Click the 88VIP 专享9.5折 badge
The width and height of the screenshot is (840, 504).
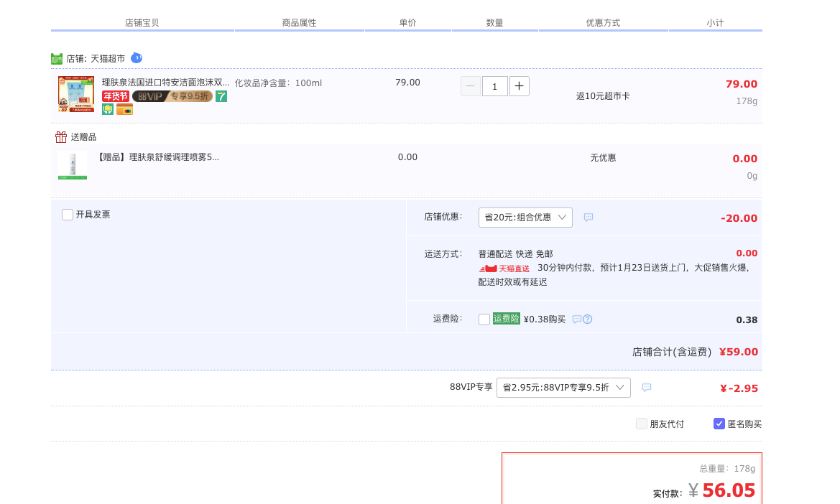[x=172, y=96]
